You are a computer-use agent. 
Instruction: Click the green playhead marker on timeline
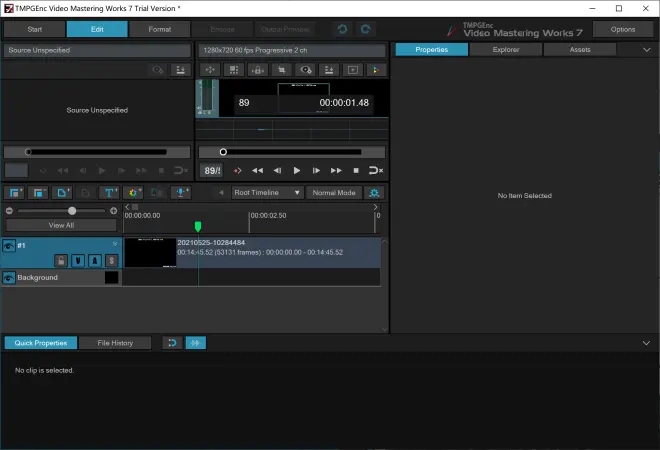click(198, 226)
